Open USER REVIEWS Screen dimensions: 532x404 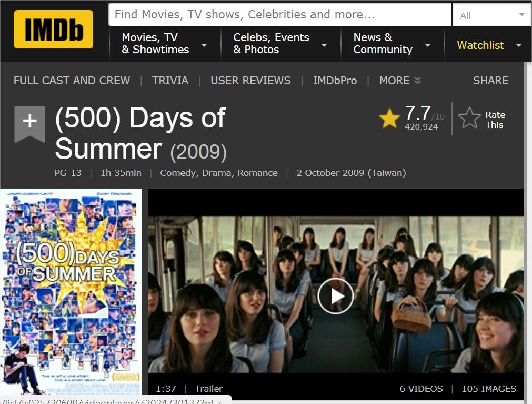pos(250,81)
